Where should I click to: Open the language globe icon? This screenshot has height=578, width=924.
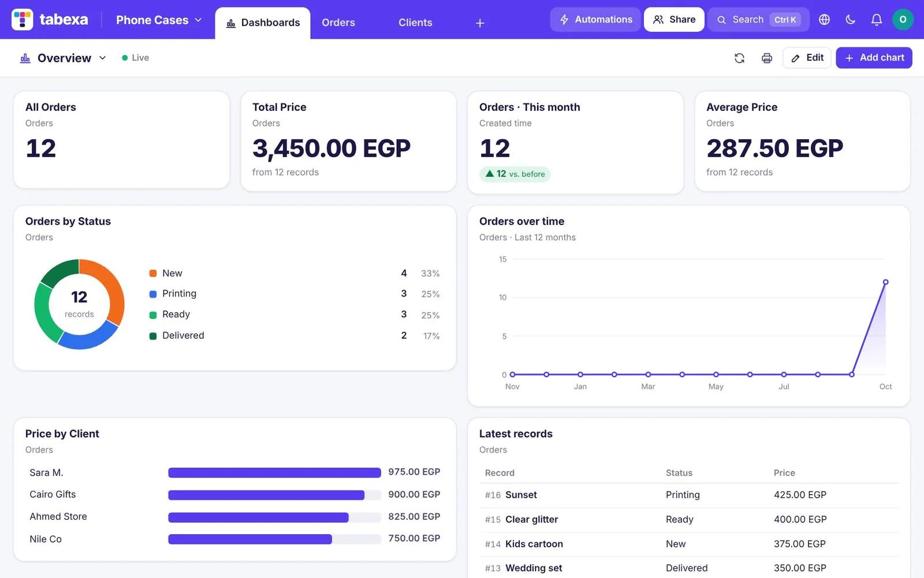point(824,20)
